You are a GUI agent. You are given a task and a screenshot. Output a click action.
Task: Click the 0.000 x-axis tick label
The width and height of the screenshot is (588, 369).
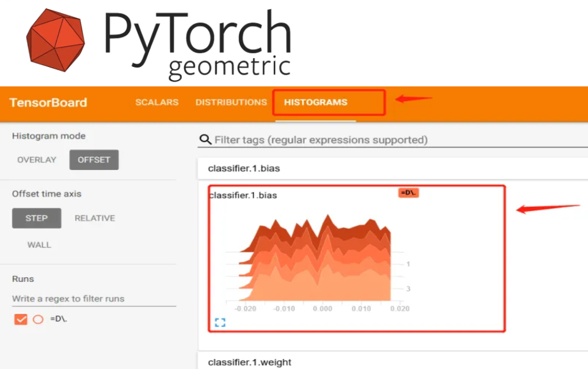pyautogui.click(x=322, y=309)
